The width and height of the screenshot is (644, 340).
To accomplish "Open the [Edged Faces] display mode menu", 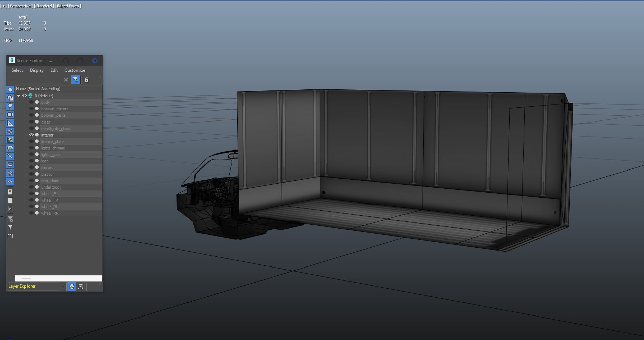I will (x=68, y=6).
